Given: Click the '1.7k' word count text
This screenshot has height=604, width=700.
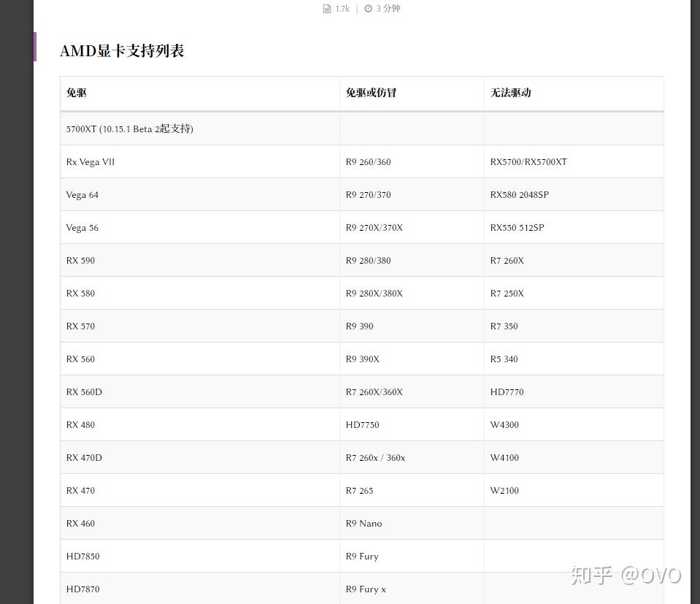Looking at the screenshot, I should coord(342,9).
